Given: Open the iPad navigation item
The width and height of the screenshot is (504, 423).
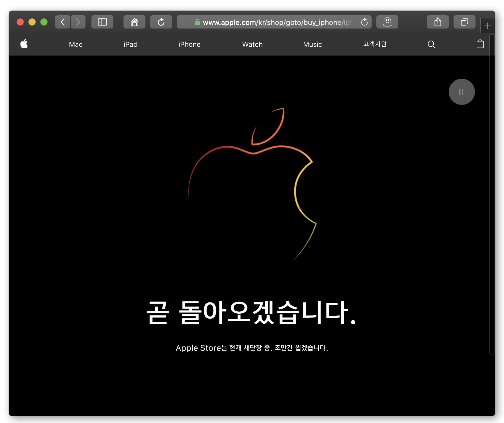Looking at the screenshot, I should click(x=131, y=44).
